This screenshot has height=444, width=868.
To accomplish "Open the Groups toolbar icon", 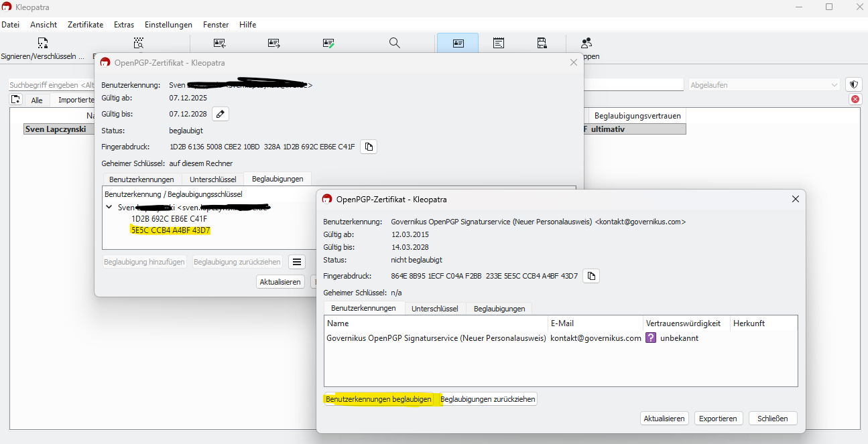I will 586,44.
